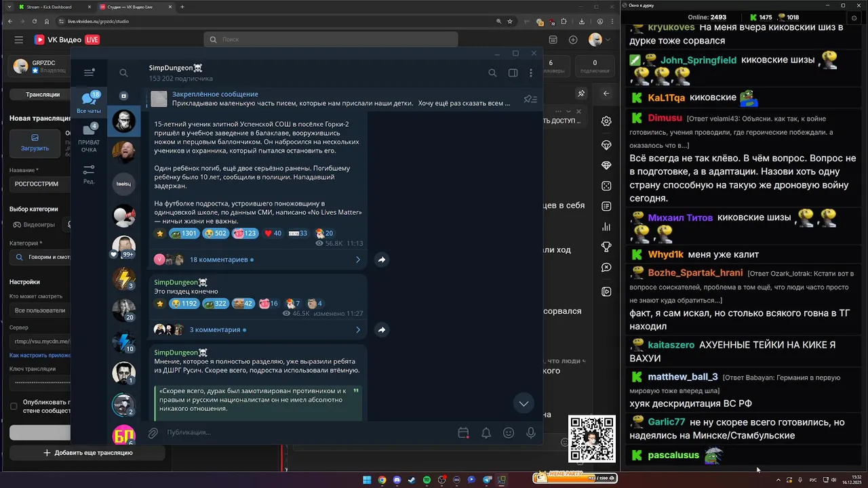
Task: Open the 'Говорим и смотрим' category combo box
Action: pos(41,258)
